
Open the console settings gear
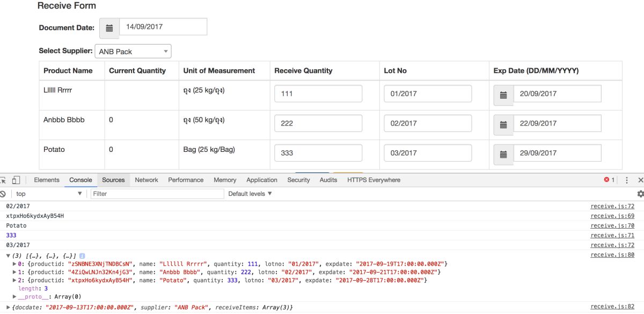(640, 194)
